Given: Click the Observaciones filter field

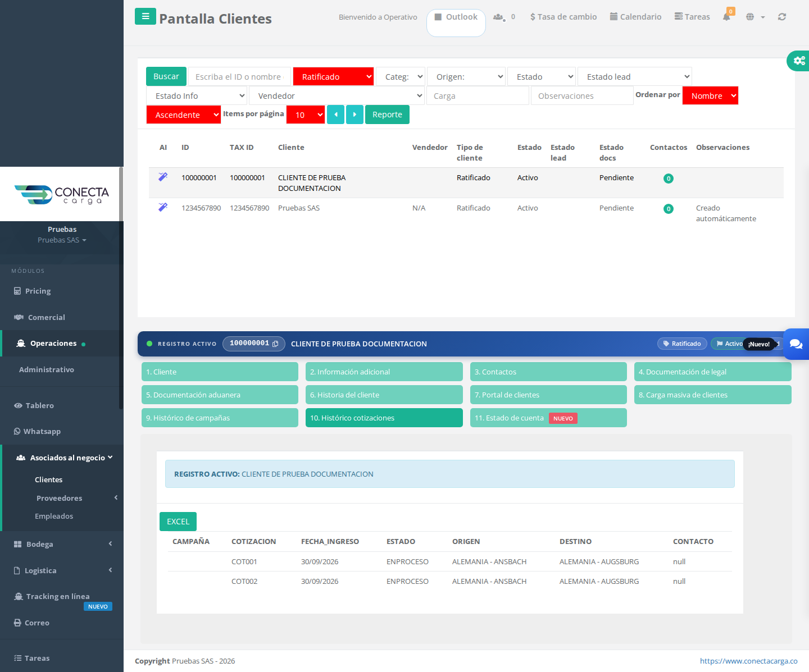Looking at the screenshot, I should click(582, 95).
